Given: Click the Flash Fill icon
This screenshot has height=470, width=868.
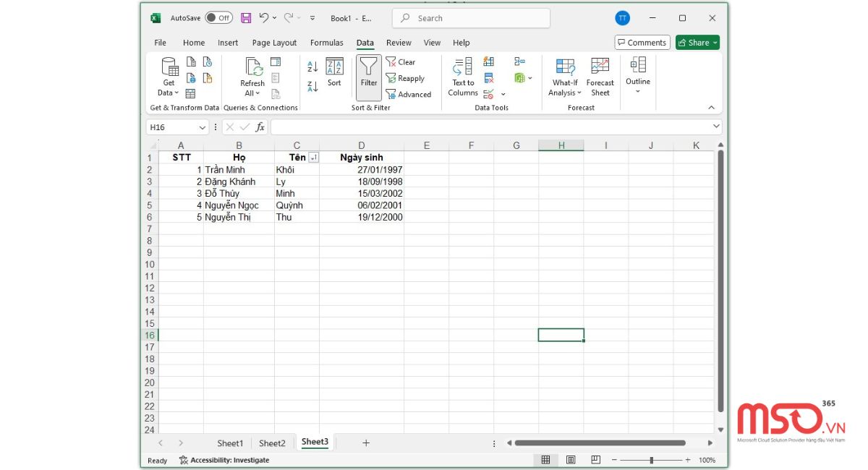Looking at the screenshot, I should click(x=488, y=62).
